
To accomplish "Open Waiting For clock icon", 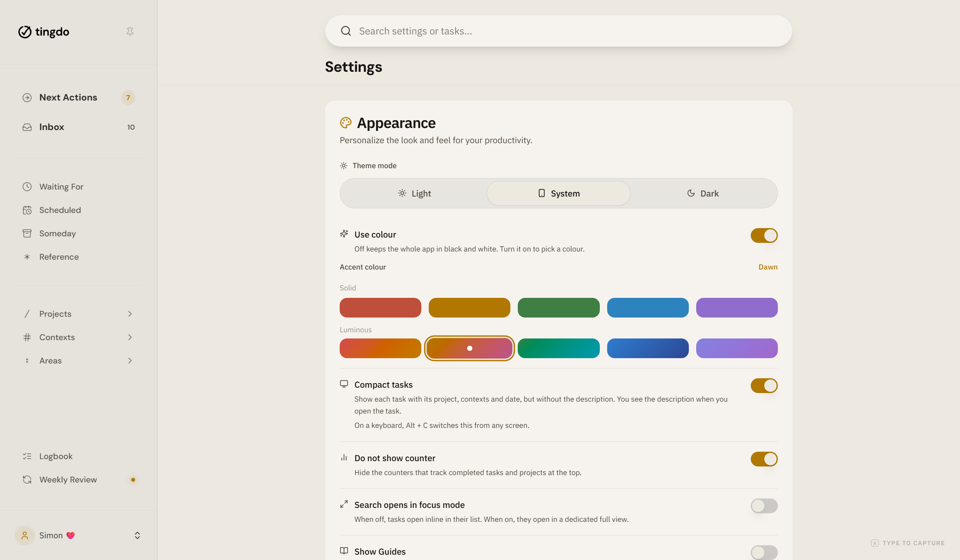I will coord(27,187).
